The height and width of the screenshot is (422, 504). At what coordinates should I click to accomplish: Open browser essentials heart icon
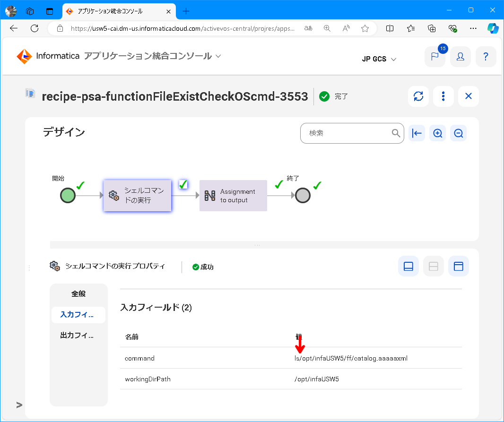click(x=452, y=28)
